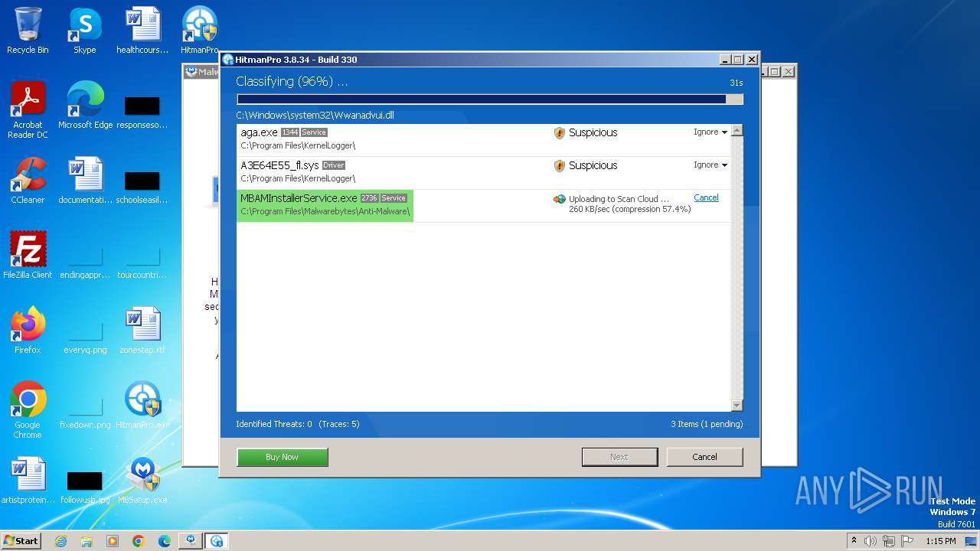
Task: Click the green Buy Now button
Action: [283, 457]
